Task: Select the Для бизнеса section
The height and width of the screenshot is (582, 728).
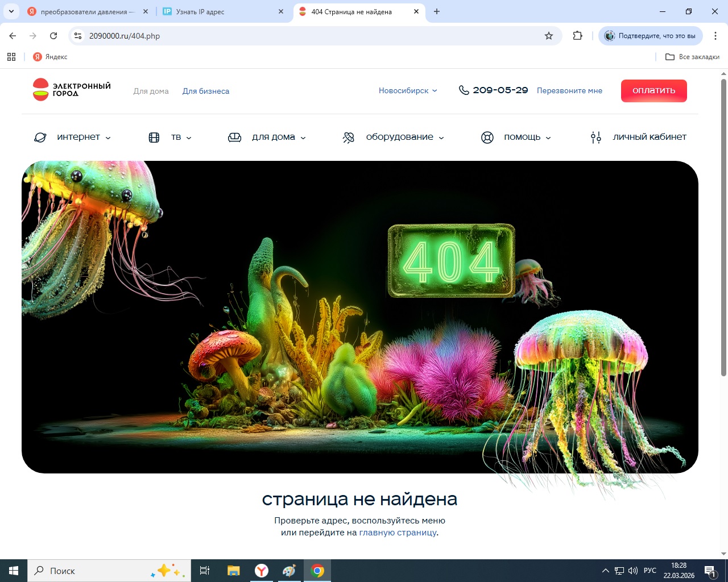Action: coord(206,92)
